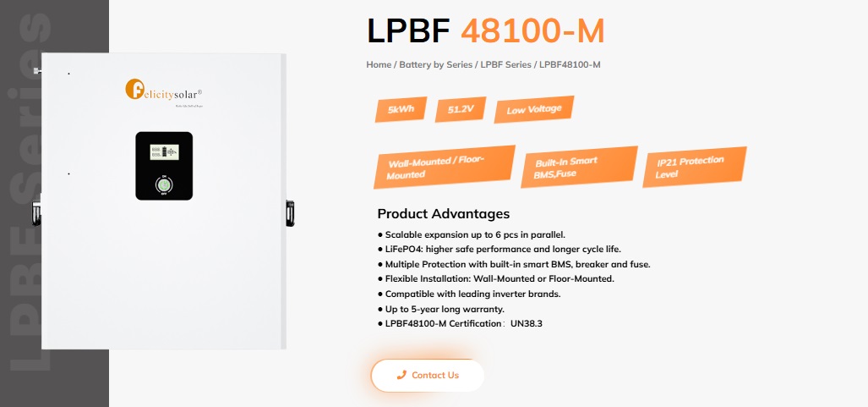
Task: Navigate to LPBF Series in the breadcrumb
Action: tap(506, 65)
